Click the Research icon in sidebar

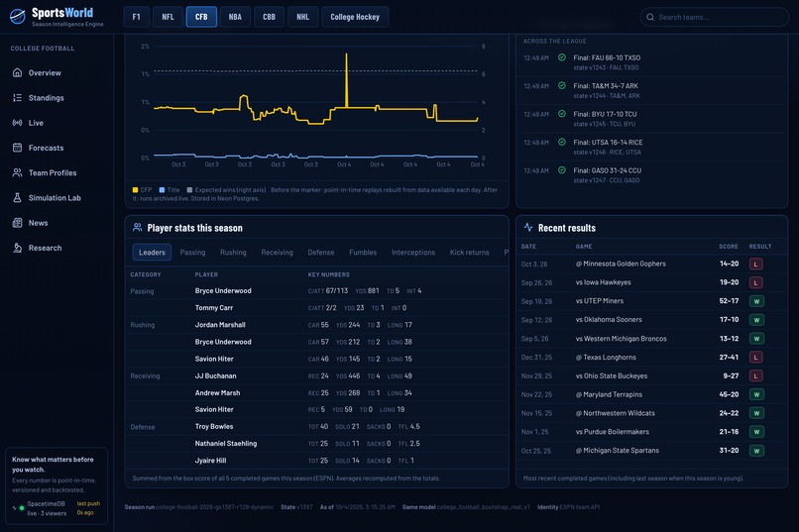pos(17,248)
